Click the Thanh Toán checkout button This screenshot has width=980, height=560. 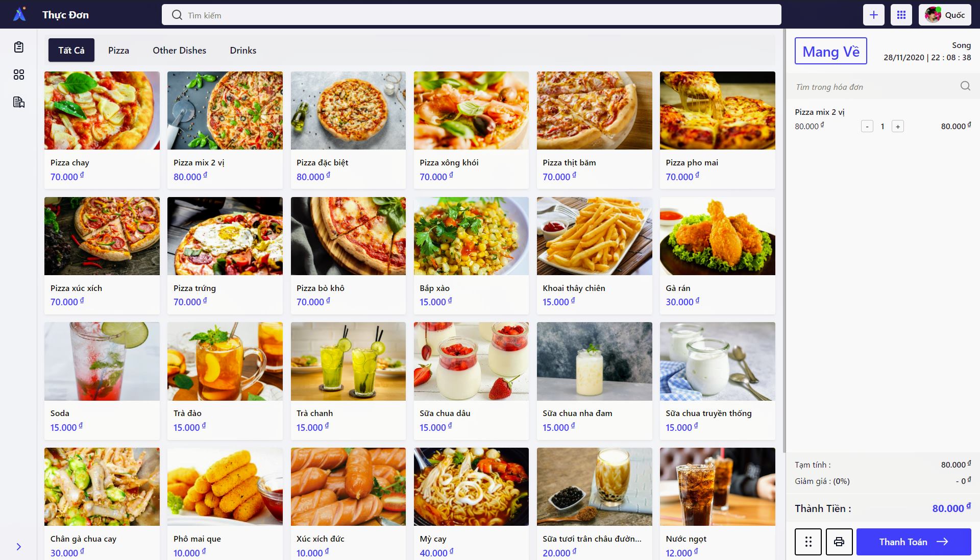pyautogui.click(x=914, y=542)
